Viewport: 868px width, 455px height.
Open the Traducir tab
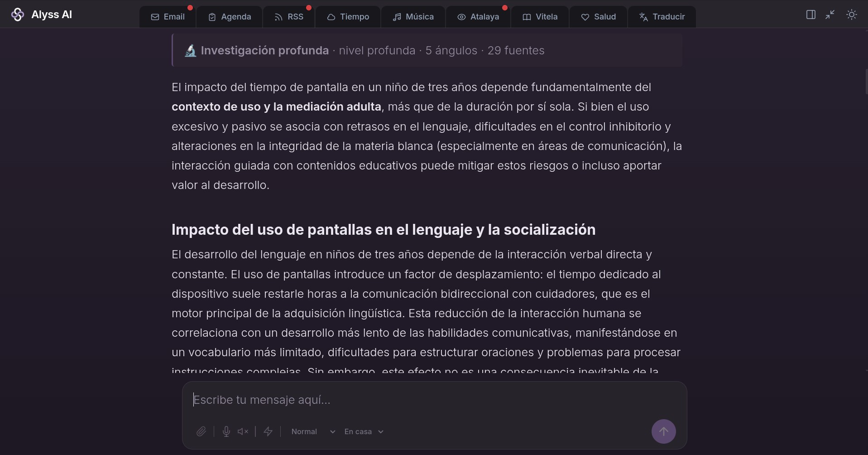662,17
